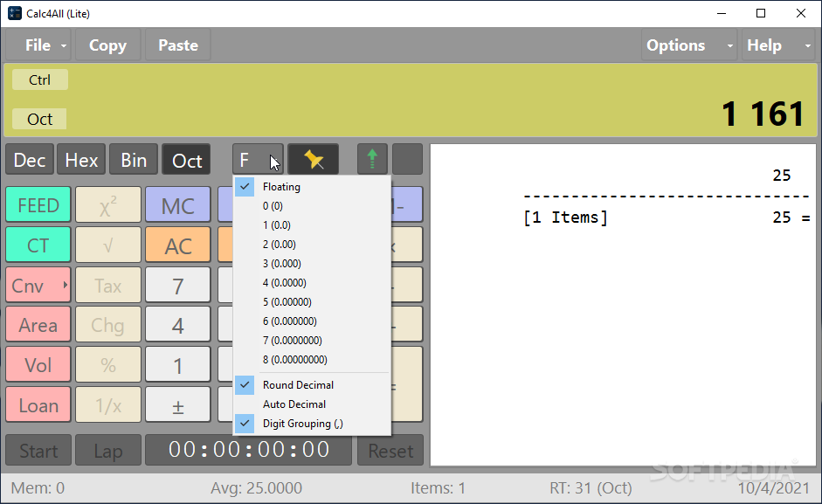Click the first tape entry 25
This screenshot has height=504, width=822.
coord(781,176)
